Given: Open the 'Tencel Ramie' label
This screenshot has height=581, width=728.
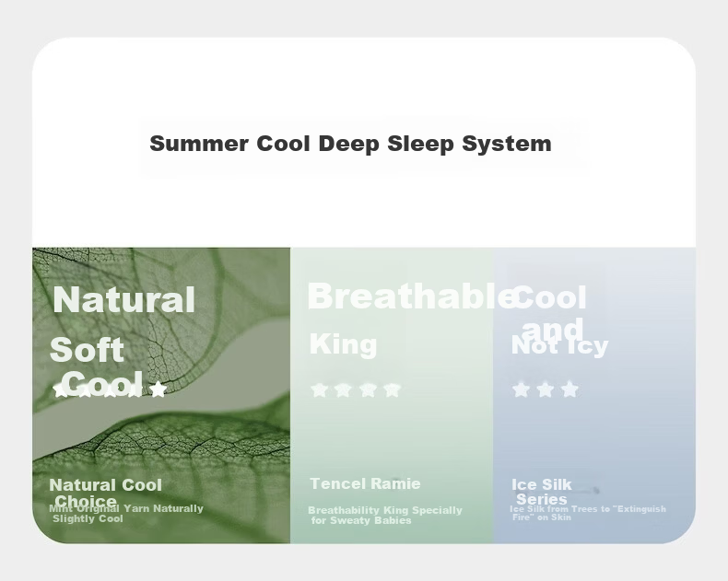Looking at the screenshot, I should click(365, 483).
